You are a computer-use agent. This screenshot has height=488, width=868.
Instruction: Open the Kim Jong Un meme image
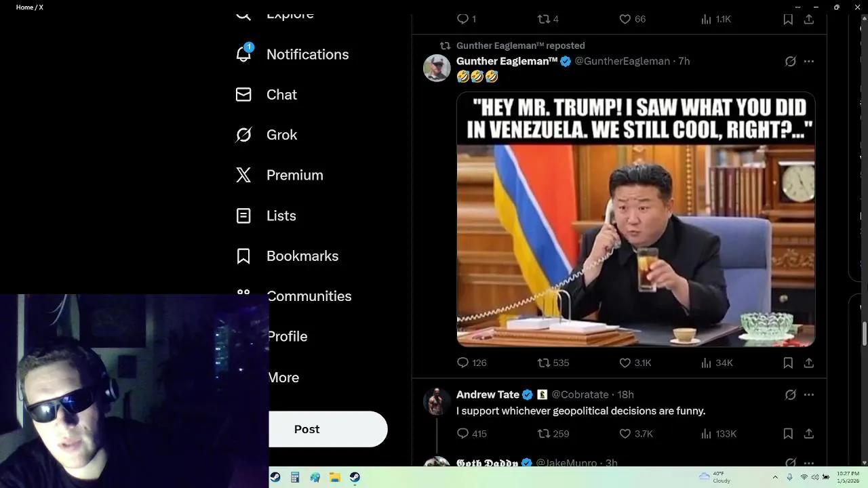point(635,220)
